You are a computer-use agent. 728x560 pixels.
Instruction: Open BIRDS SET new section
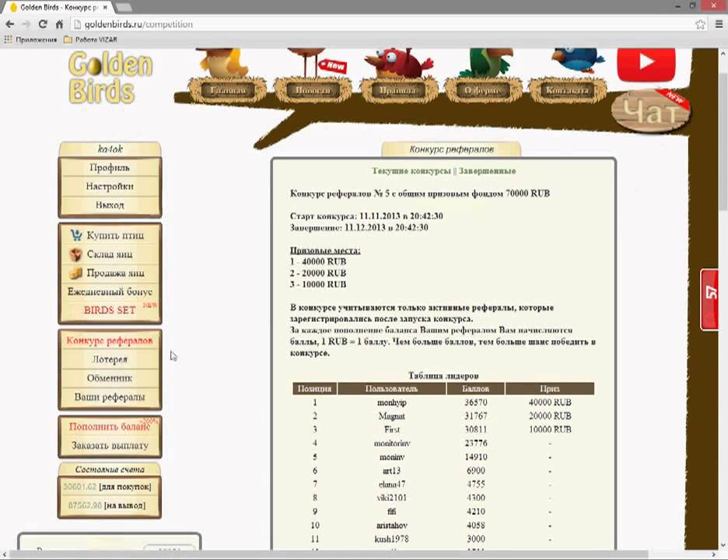[110, 310]
